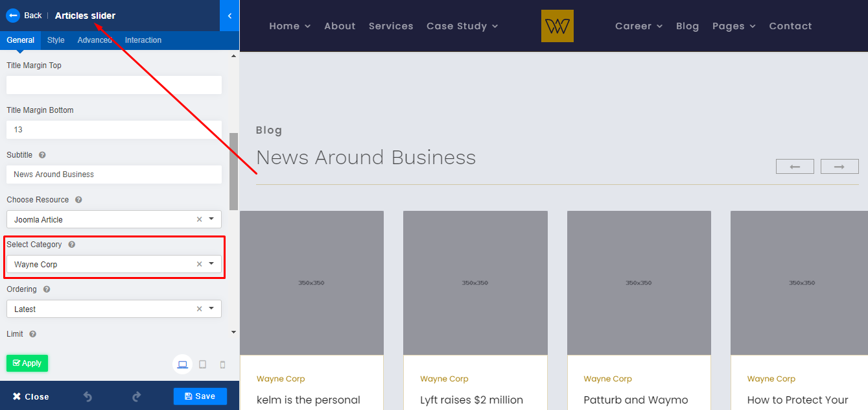868x410 pixels.
Task: Open the Interaction tab
Action: tap(143, 40)
